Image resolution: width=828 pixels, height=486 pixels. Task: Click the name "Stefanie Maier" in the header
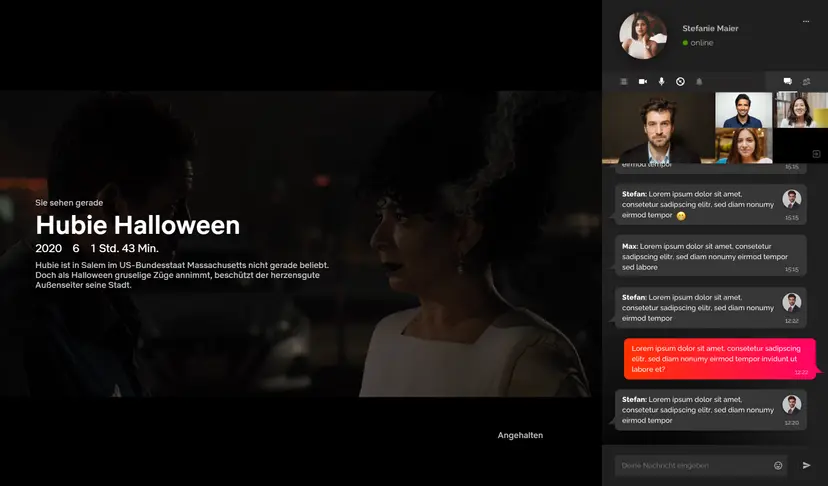click(x=710, y=29)
